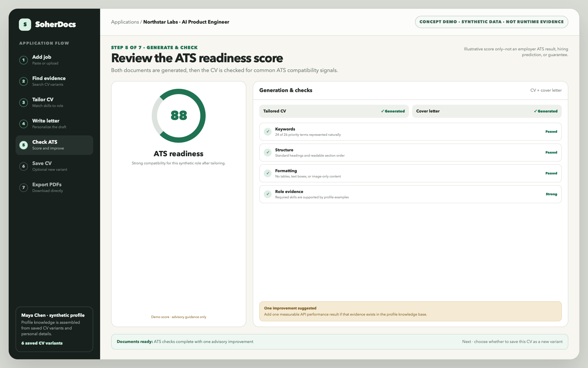Click the Documents ready status text
Screen dimensions: 588x368
185,342
